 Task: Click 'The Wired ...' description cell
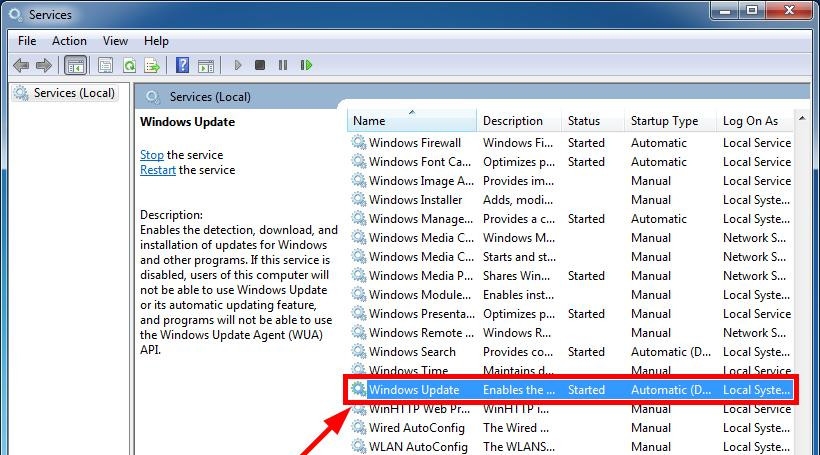(516, 428)
